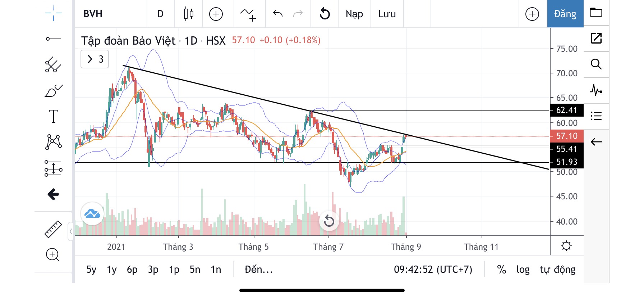The image size is (644, 298).
Task: Set the chart range to 6p
Action: pos(132,270)
